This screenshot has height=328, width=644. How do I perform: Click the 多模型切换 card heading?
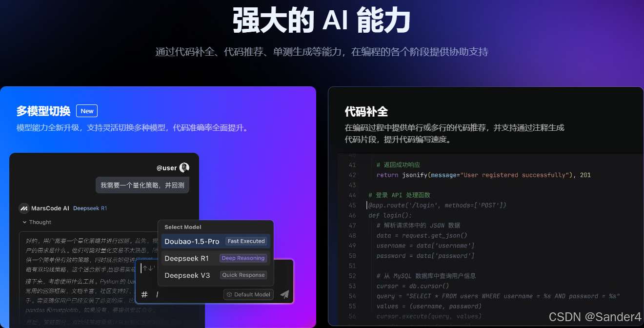(43, 111)
